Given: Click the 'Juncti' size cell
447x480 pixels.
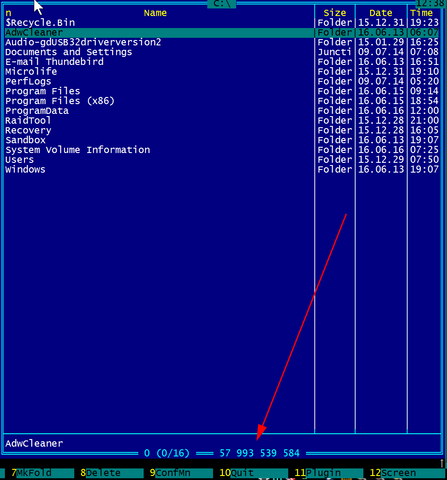Looking at the screenshot, I should [x=334, y=52].
